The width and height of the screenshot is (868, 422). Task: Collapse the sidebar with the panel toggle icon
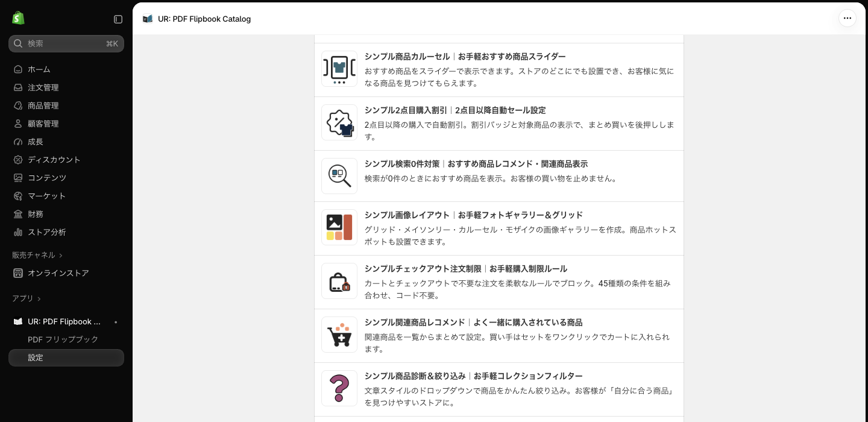[118, 19]
